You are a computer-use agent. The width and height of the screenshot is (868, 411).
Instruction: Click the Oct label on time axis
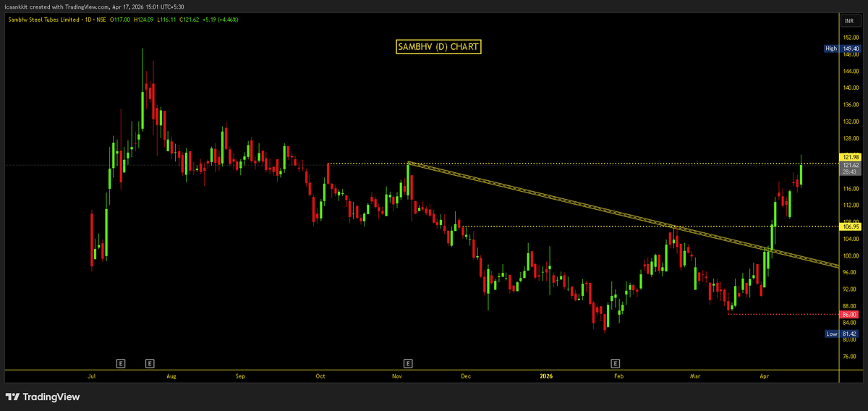[322, 376]
